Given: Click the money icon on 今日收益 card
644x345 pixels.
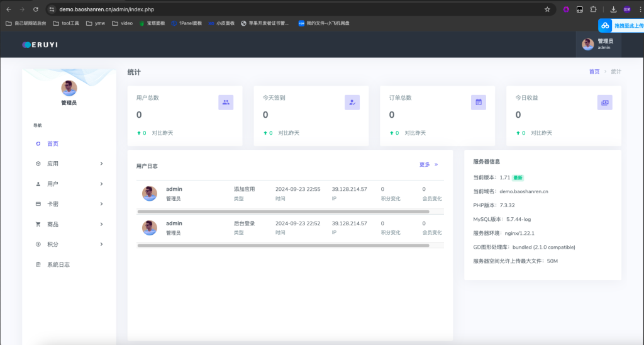Looking at the screenshot, I should click(605, 102).
